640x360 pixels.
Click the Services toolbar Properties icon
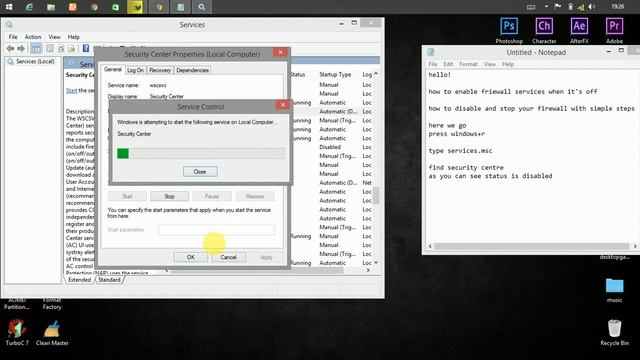pyautogui.click(x=50, y=49)
